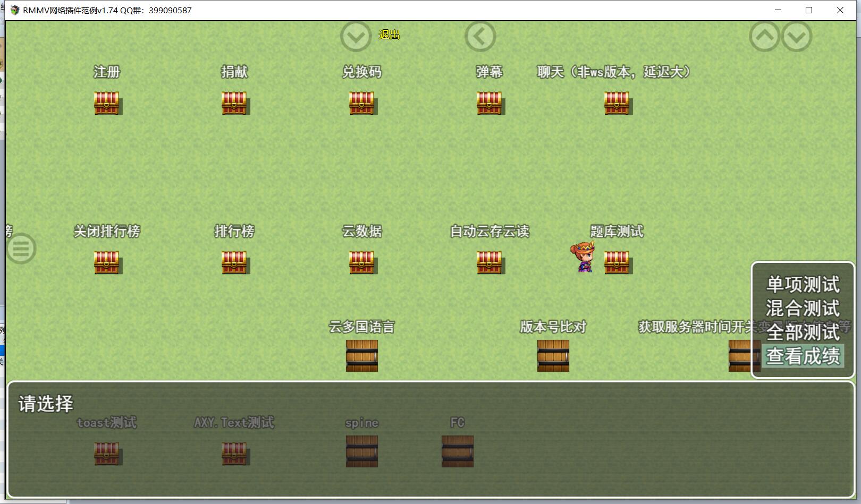Click the left-arrow circle button

(x=480, y=37)
